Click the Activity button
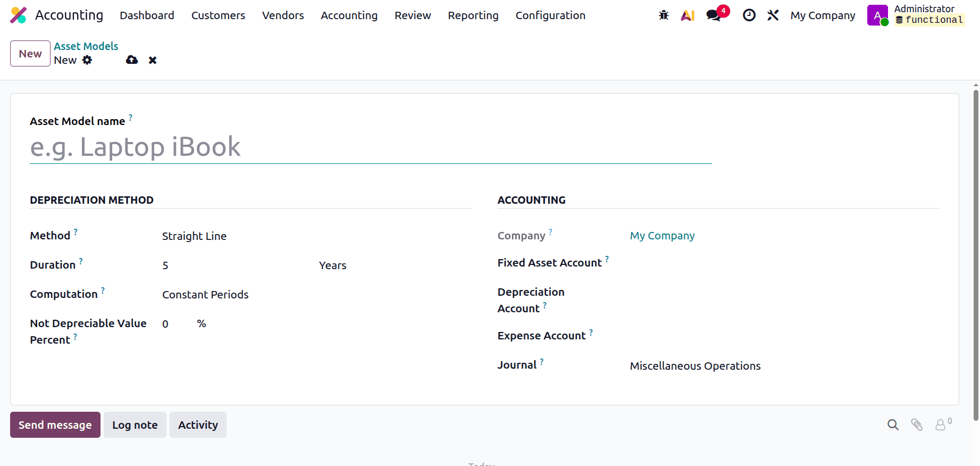980x466 pixels. coord(198,425)
